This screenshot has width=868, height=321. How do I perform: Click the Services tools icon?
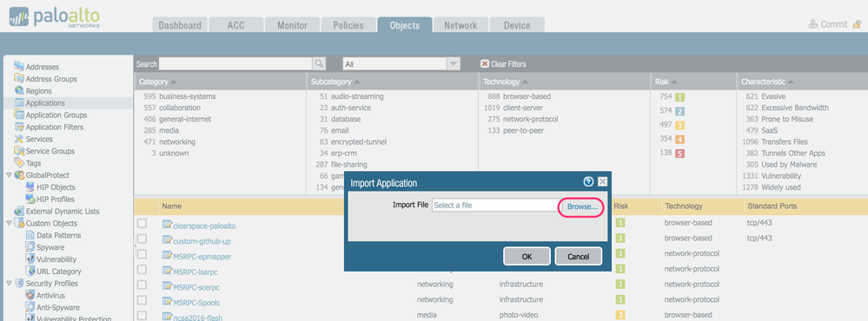coord(19,139)
